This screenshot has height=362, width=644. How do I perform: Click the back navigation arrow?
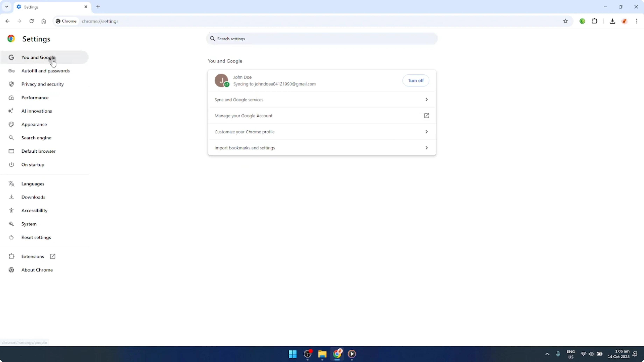coord(7,21)
